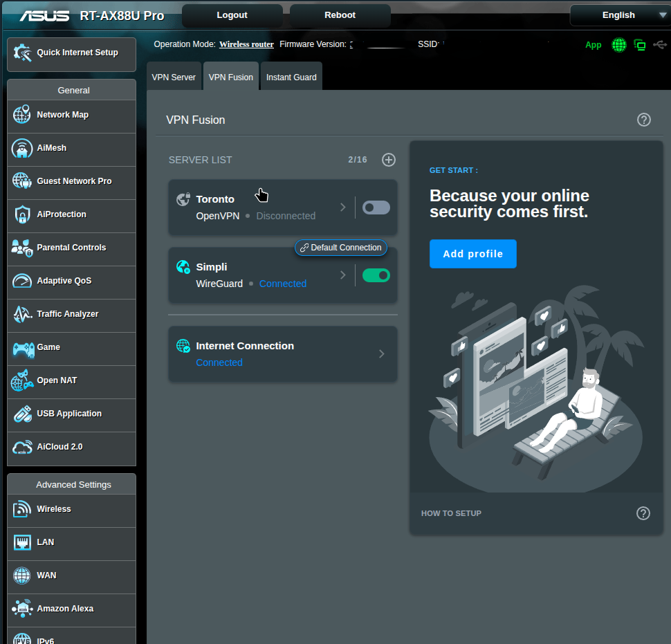Open Quick Internet Setup wizard icon
The image size is (671, 644).
click(22, 53)
